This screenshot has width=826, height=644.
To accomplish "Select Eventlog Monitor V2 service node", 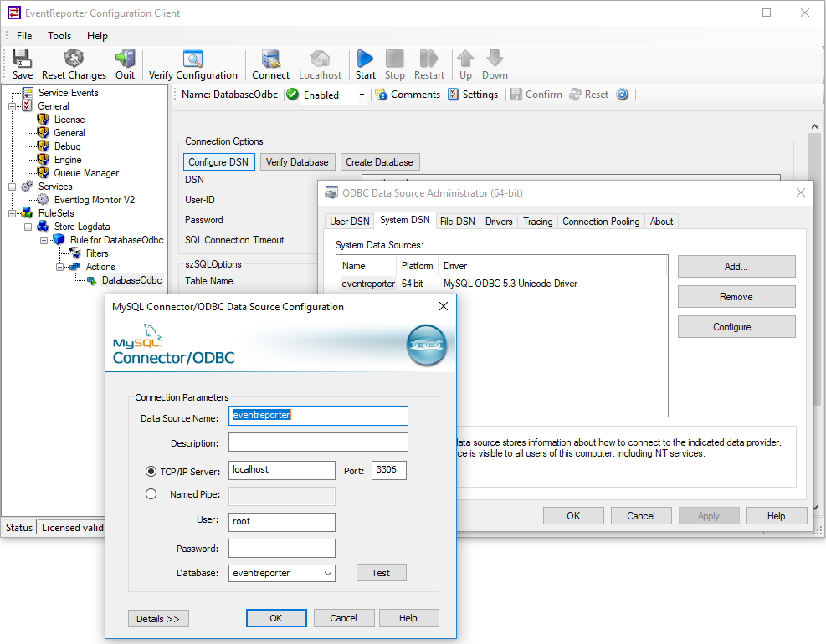I will click(x=95, y=200).
